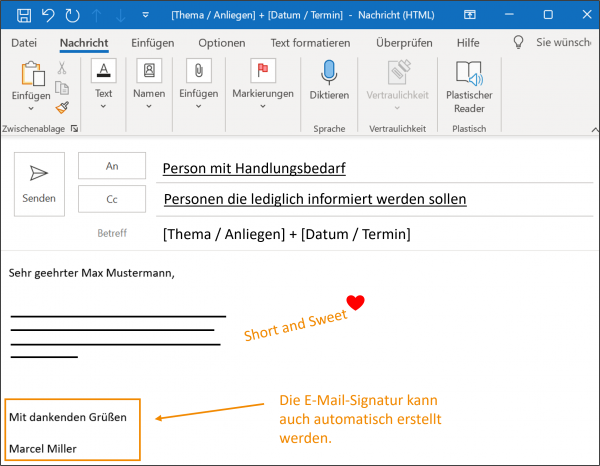Screen dimensions: 600x466
Task: Click the Namen address book icon
Action: click(x=149, y=70)
